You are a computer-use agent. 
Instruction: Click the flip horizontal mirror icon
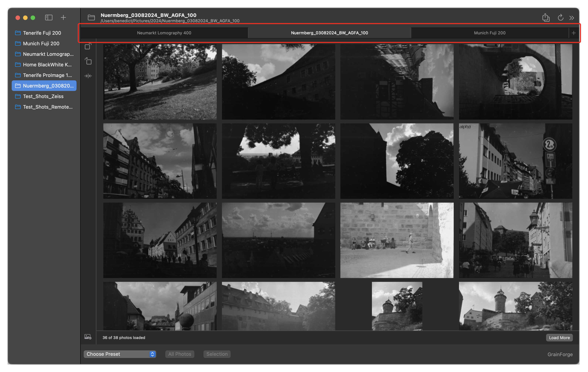click(x=88, y=76)
